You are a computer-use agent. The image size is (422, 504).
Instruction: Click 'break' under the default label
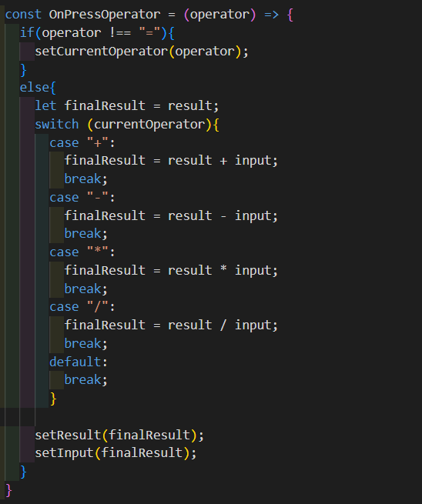(x=82, y=379)
